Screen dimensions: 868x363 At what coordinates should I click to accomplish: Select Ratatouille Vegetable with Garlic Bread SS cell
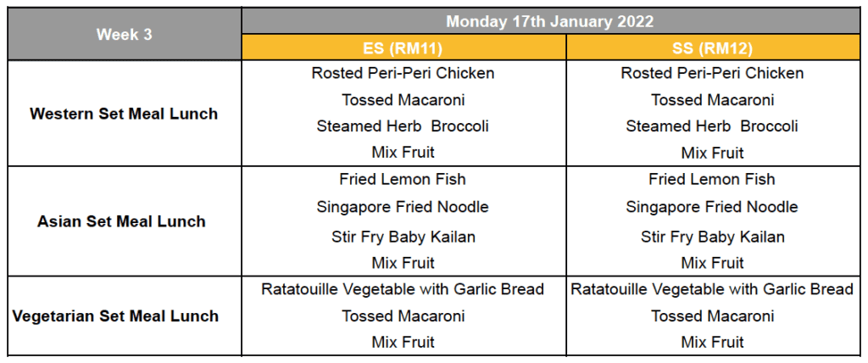[x=712, y=288]
